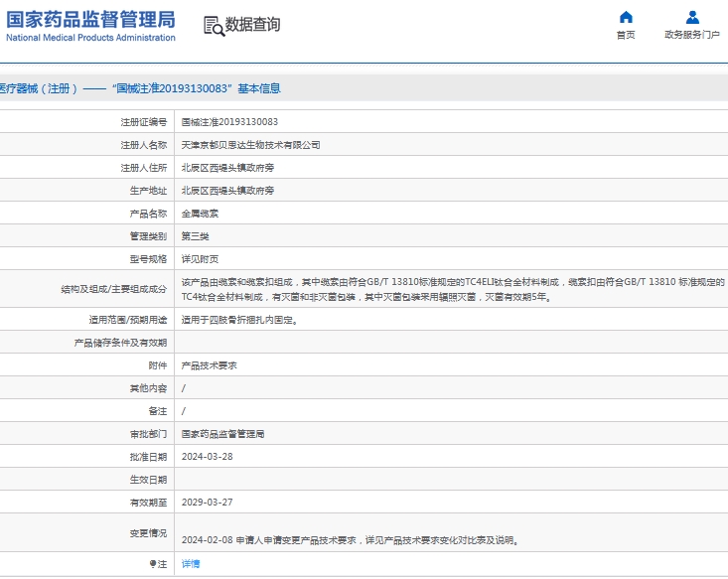This screenshot has width=728, height=579.
Task: Click the 产品储存条件及有效期 label
Action: click(x=120, y=343)
